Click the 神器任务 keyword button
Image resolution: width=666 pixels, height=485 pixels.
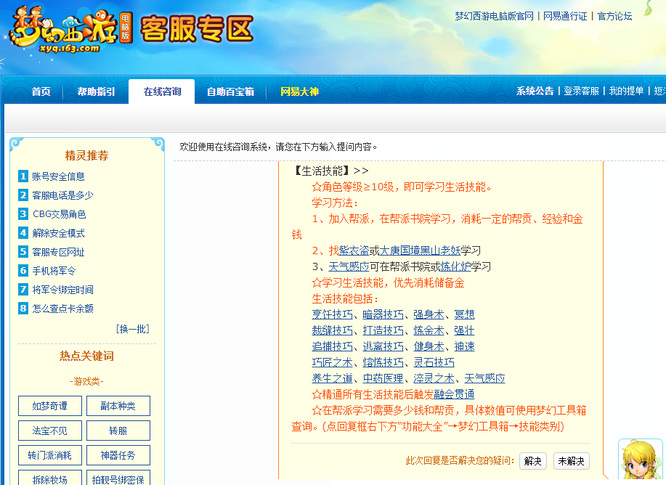click(x=118, y=455)
